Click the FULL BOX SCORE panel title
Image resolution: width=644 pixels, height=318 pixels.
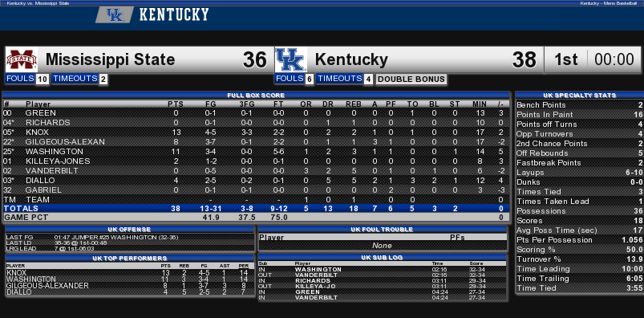click(x=257, y=96)
